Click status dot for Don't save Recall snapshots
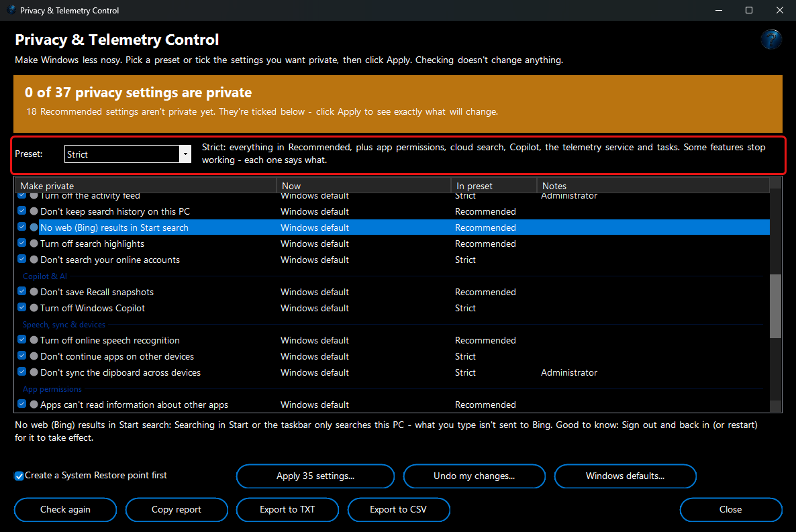This screenshot has width=796, height=532. coord(34,292)
